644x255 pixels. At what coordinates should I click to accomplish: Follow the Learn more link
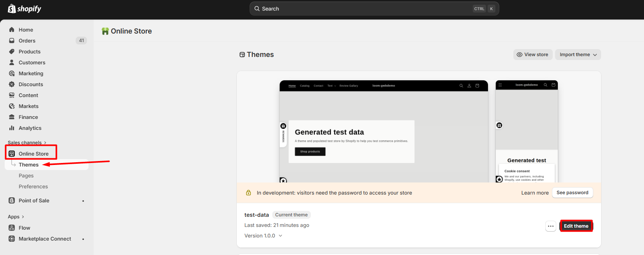click(535, 193)
